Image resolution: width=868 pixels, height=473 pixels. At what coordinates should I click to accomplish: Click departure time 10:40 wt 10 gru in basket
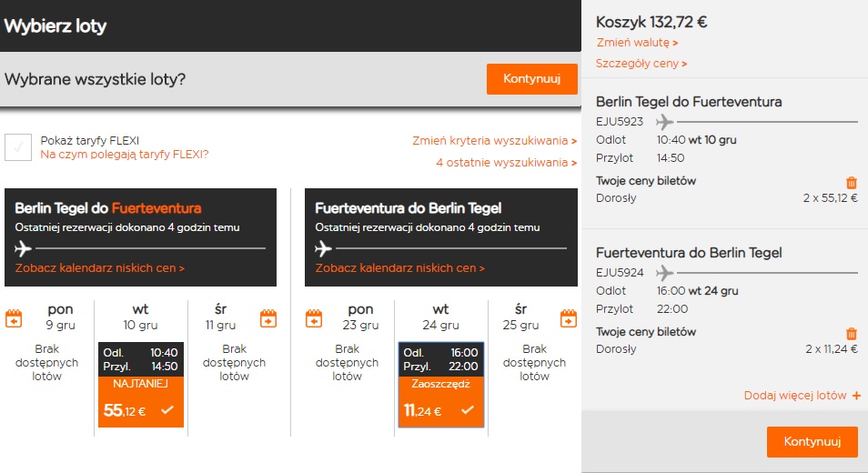pyautogui.click(x=696, y=140)
